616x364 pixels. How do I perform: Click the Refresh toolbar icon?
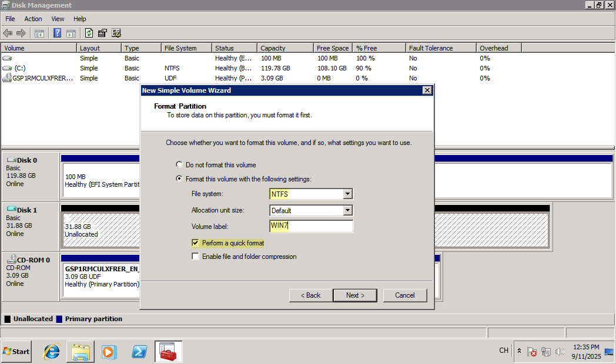[89, 33]
